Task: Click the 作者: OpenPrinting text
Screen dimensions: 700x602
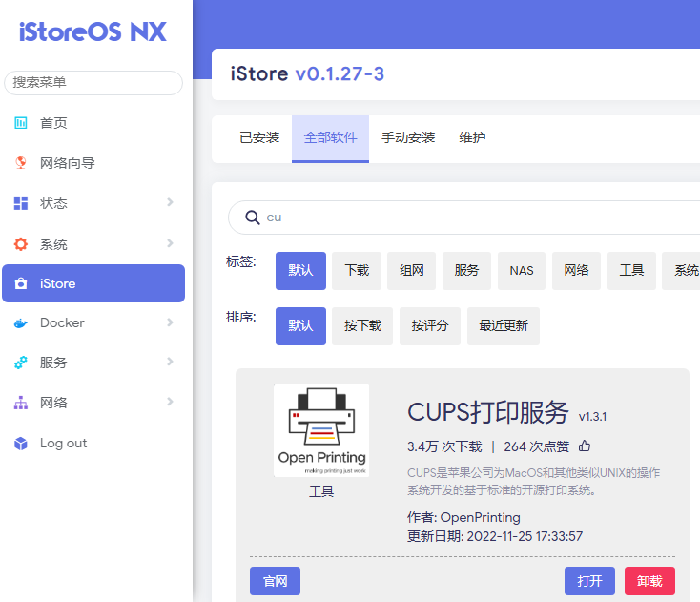Action: (x=463, y=517)
